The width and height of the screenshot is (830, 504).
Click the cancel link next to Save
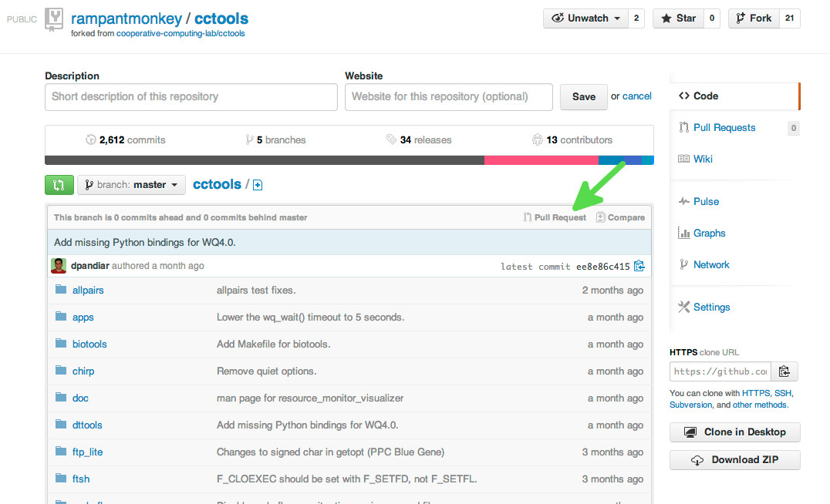(637, 96)
